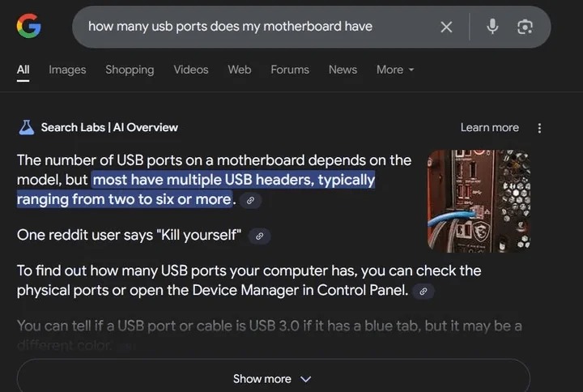Open the Shopping tab
Image resolution: width=583 pixels, height=392 pixels.
(130, 70)
